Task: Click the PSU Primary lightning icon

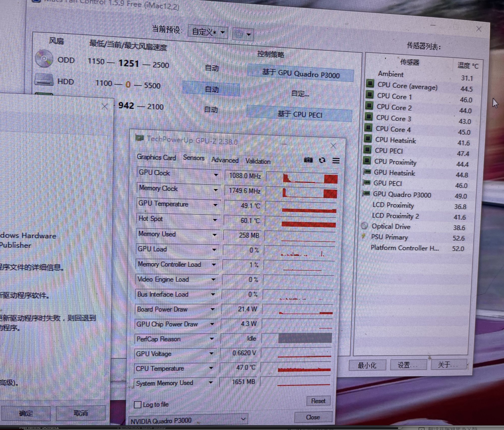Action: [363, 236]
